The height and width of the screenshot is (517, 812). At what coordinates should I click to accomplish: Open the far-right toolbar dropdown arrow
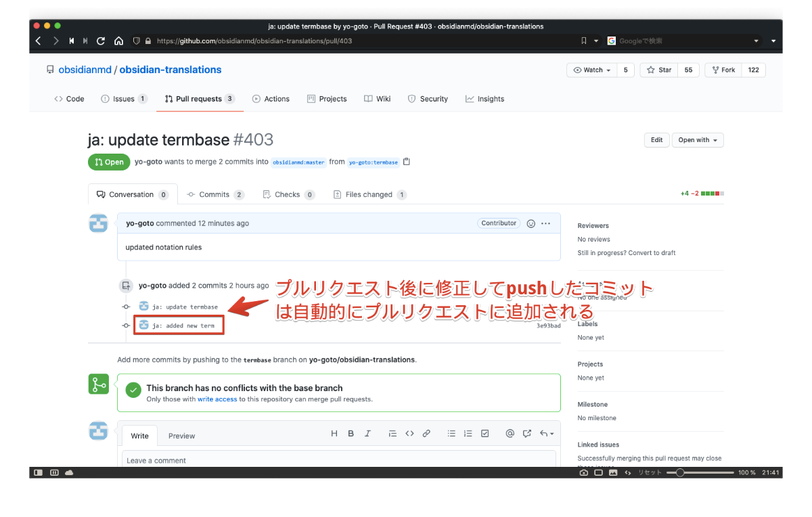coord(773,41)
